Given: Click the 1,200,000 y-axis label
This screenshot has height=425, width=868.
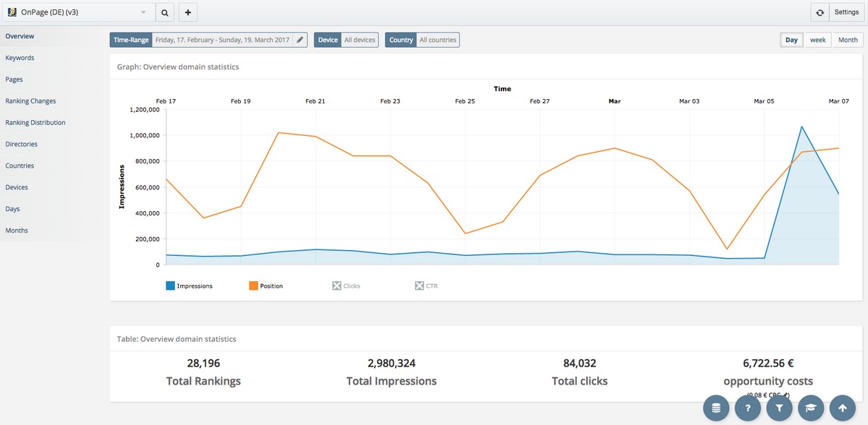Looking at the screenshot, I should [144, 110].
